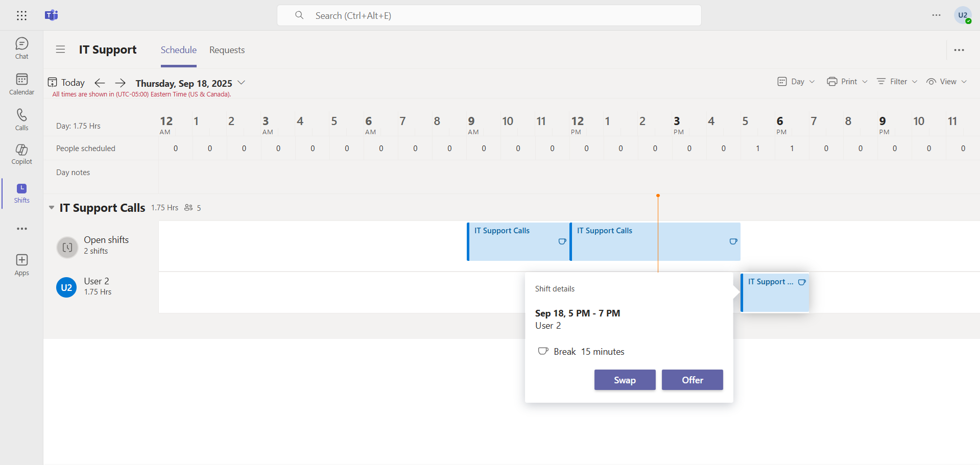Toggle the hamburger navigation menu
980x465 pixels.
click(x=60, y=50)
